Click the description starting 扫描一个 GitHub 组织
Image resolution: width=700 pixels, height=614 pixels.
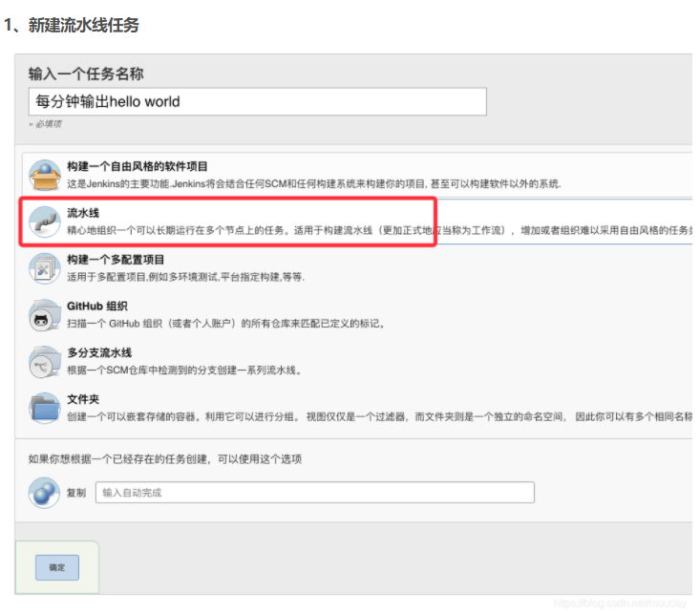pyautogui.click(x=226, y=324)
